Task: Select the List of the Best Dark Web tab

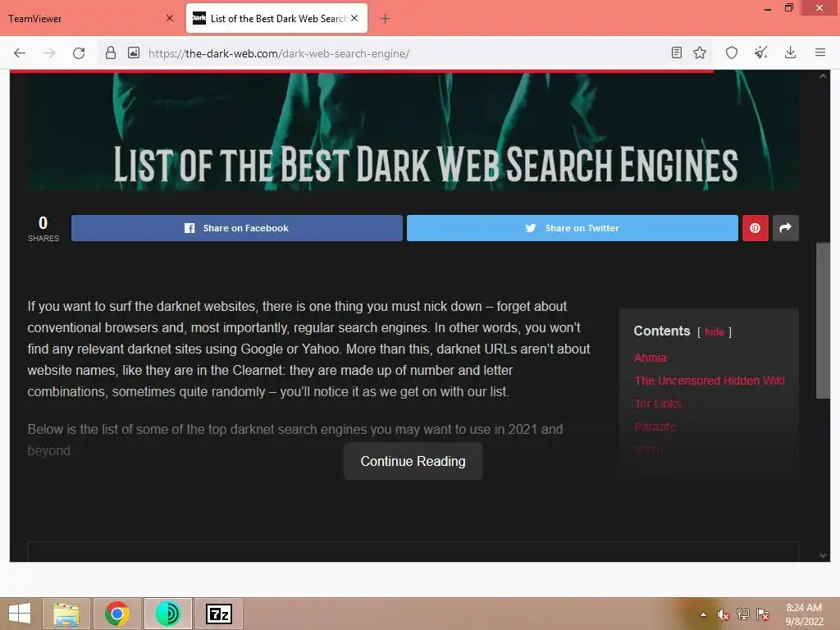Action: click(276, 18)
